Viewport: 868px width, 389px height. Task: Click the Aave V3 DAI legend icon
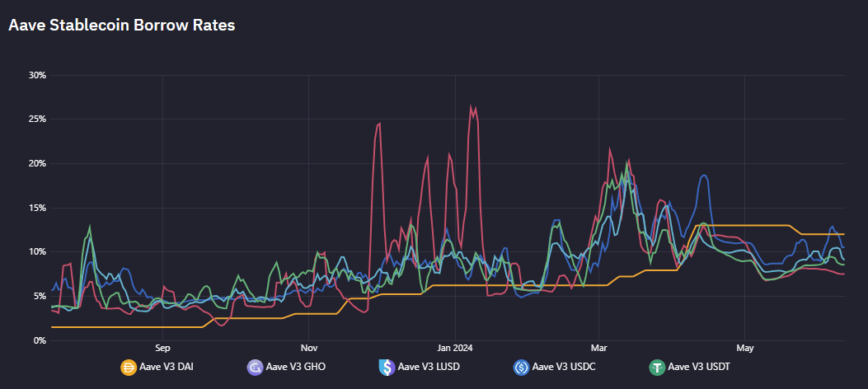[129, 367]
